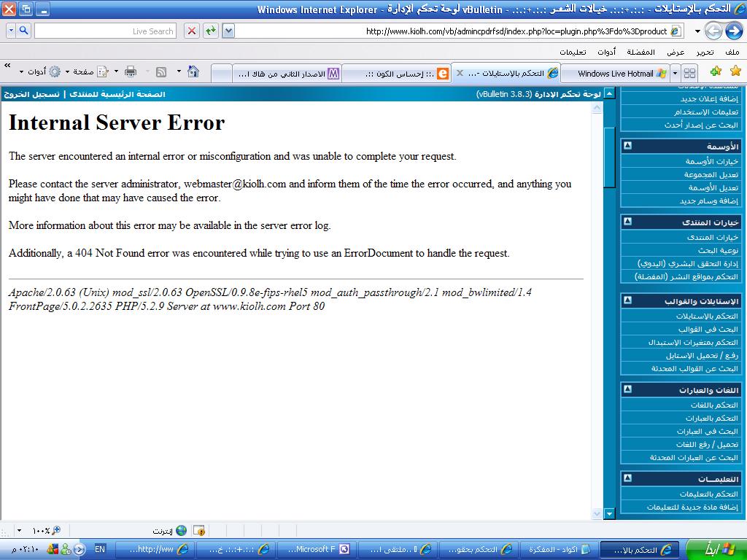The image size is (747, 560).
Task: Click the status bar zoom magnifier
Action: click(56, 530)
